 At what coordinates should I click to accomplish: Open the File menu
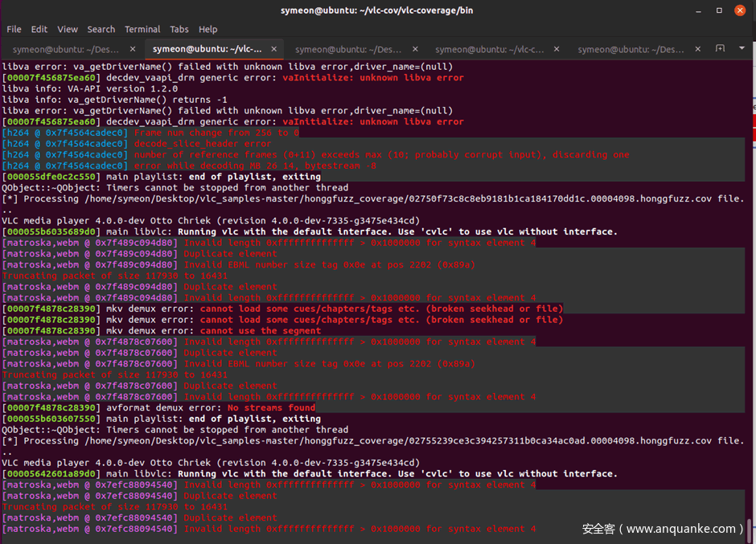14,29
